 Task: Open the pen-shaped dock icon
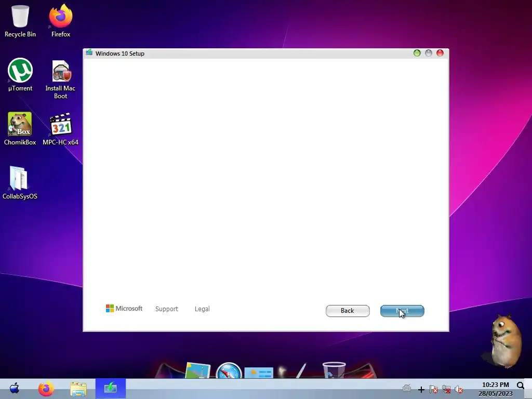pyautogui.click(x=301, y=370)
